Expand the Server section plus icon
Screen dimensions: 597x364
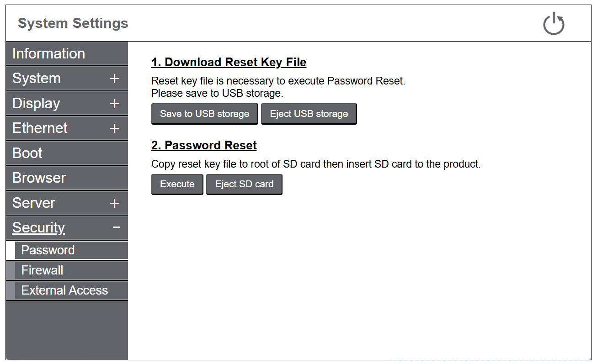(114, 203)
